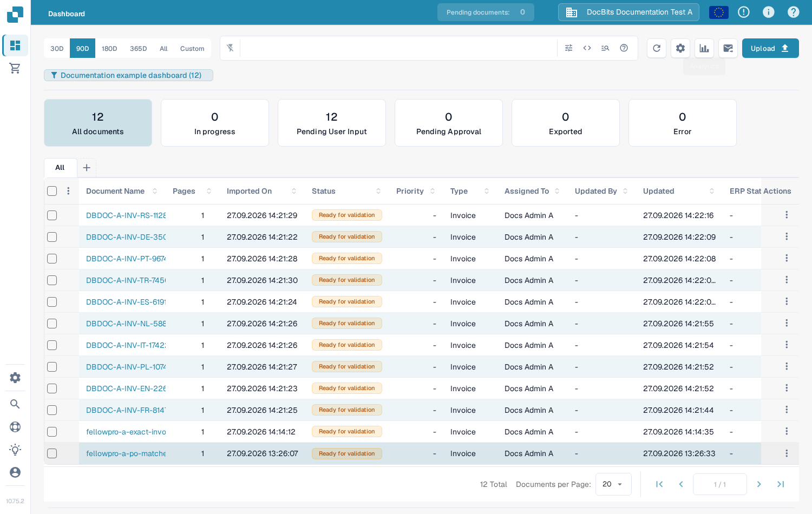Click the EU flag language icon
The height and width of the screenshot is (514, 812).
coord(719,12)
